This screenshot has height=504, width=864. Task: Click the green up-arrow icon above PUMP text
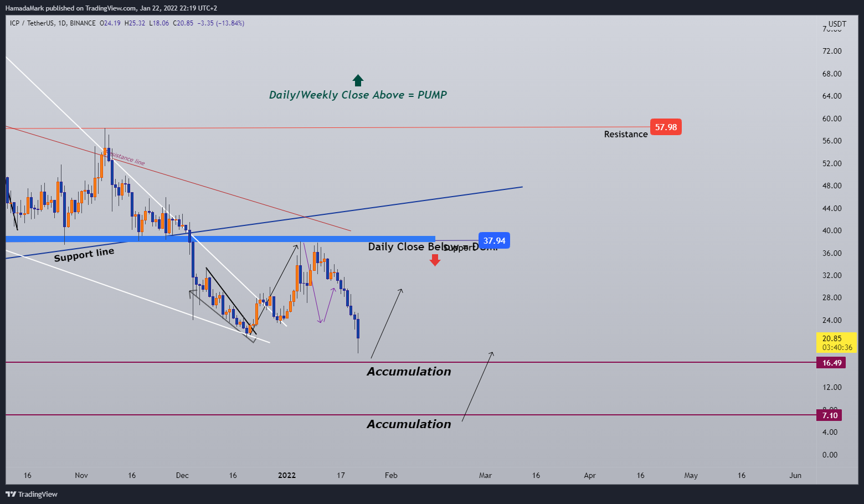[x=358, y=80]
